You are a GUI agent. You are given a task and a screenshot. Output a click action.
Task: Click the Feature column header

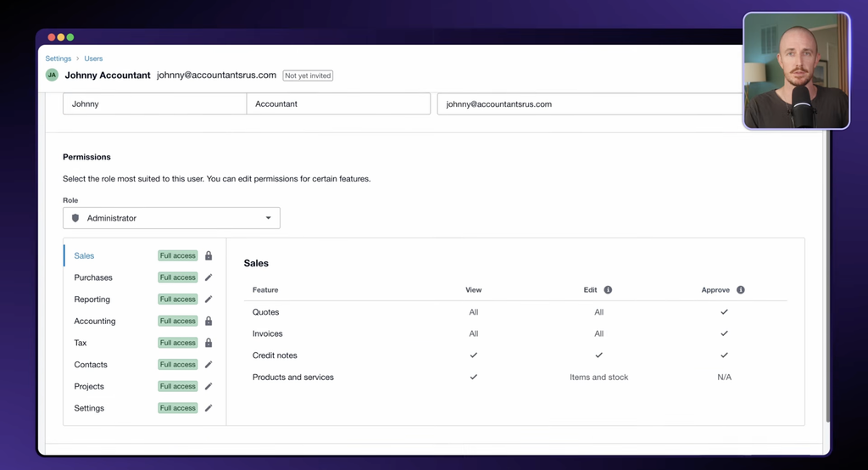[x=265, y=290]
